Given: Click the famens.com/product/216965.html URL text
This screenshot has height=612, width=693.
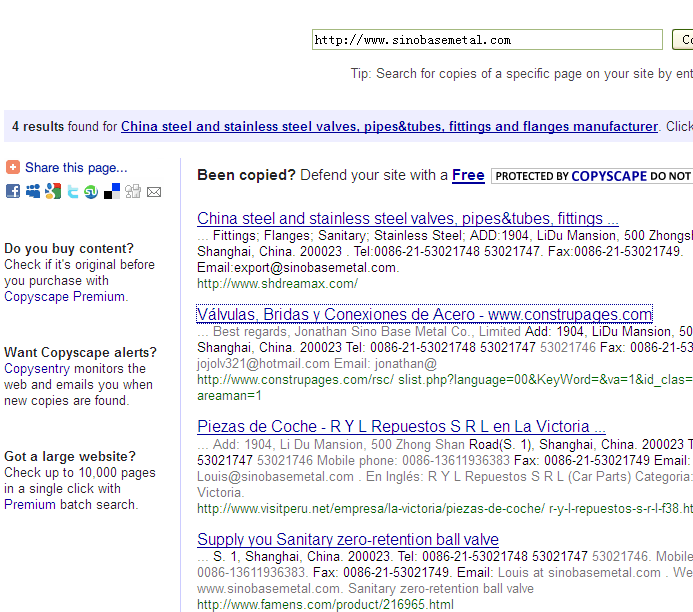Looking at the screenshot, I should (325, 604).
